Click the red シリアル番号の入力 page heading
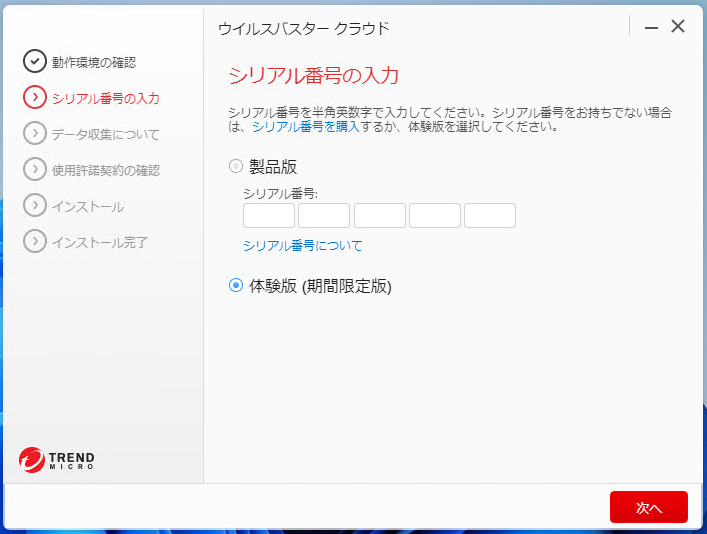Image resolution: width=707 pixels, height=534 pixels. [313, 75]
